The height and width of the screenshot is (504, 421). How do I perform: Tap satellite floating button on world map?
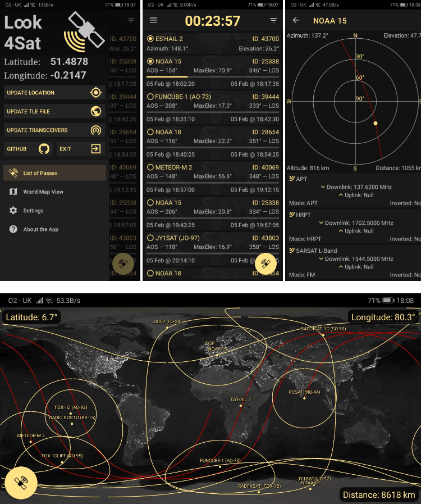point(21,483)
